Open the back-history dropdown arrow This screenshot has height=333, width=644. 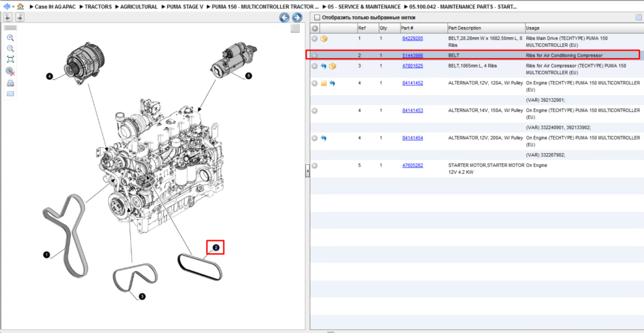point(13,7)
